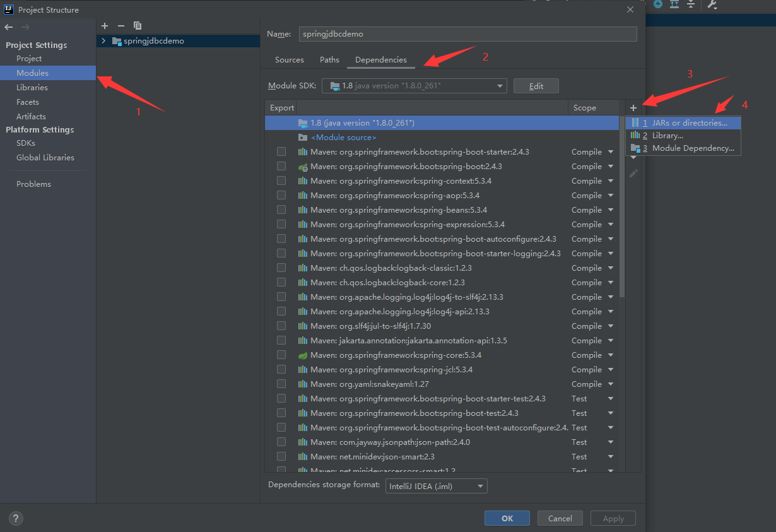Check export for spring-boot-starter:2.4.3
Image resolution: width=776 pixels, height=532 pixels.
[x=281, y=152]
